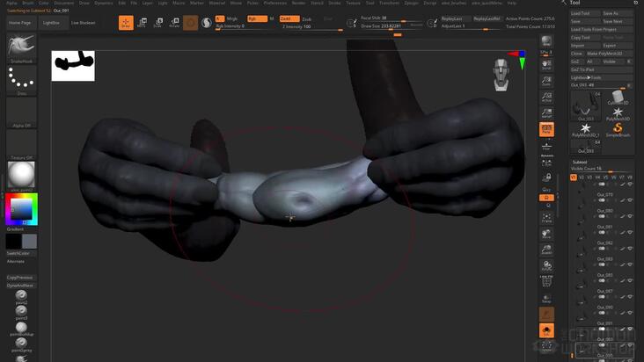
Task: Click the Scale transform icon
Action: coord(158,23)
